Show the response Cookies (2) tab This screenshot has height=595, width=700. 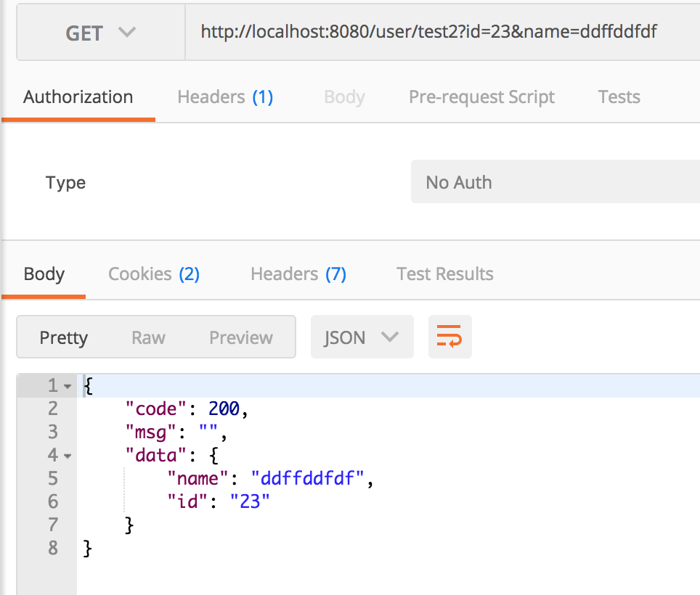pyautogui.click(x=154, y=274)
